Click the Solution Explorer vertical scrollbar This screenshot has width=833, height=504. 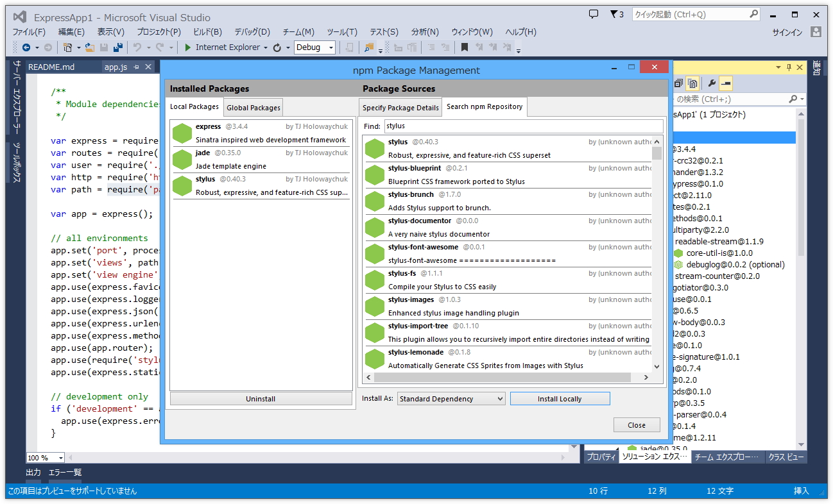pyautogui.click(x=801, y=279)
